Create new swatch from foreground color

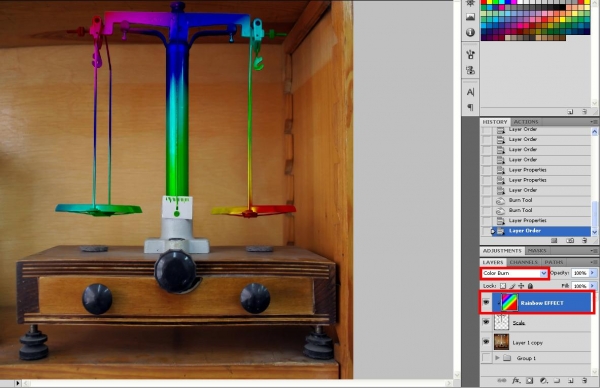click(571, 112)
